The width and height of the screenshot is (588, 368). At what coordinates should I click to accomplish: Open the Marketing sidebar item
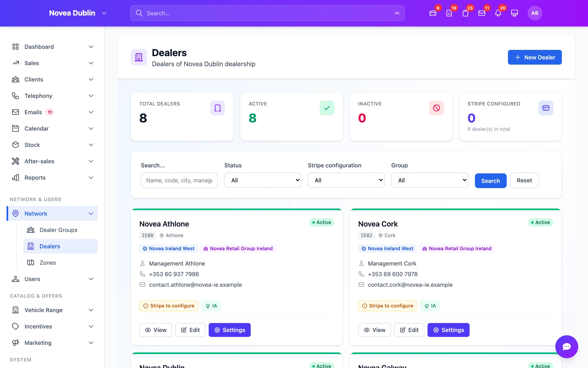point(52,343)
